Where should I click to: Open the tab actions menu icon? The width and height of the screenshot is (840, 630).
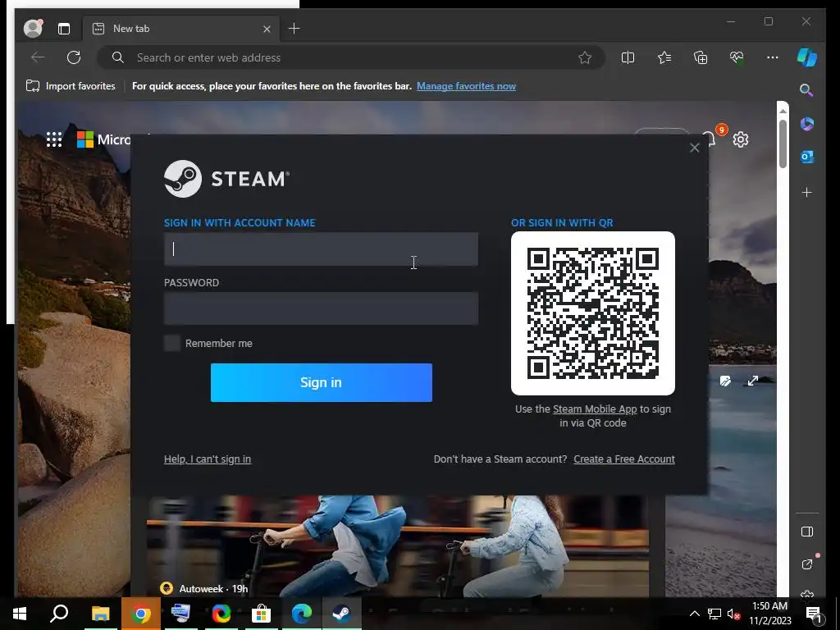[x=64, y=29]
